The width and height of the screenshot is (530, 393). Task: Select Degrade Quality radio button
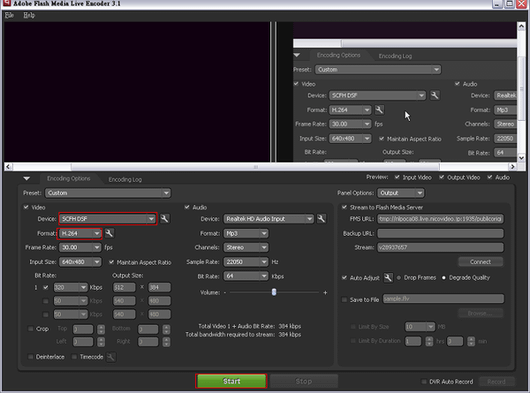pyautogui.click(x=444, y=277)
